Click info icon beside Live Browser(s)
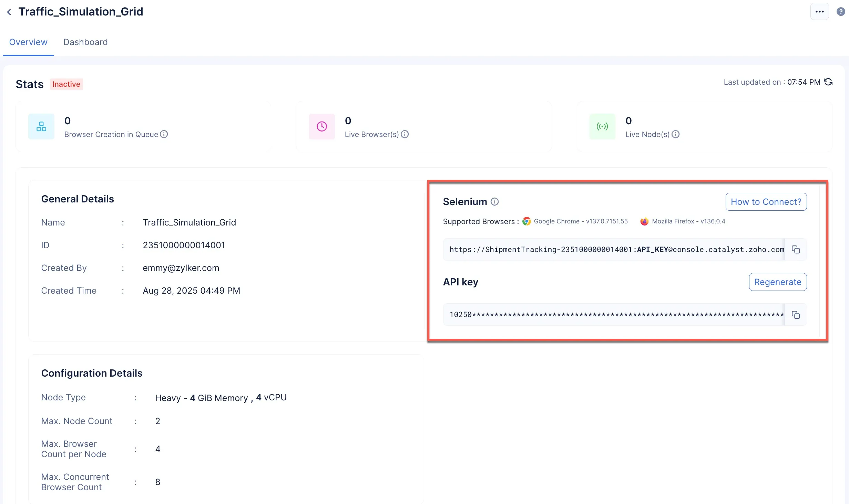 click(x=405, y=134)
